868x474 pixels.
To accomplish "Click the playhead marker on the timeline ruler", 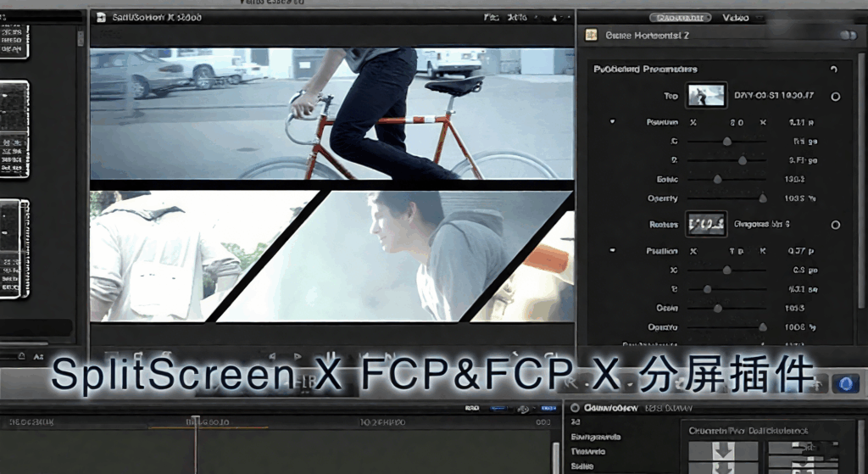I will (x=196, y=421).
